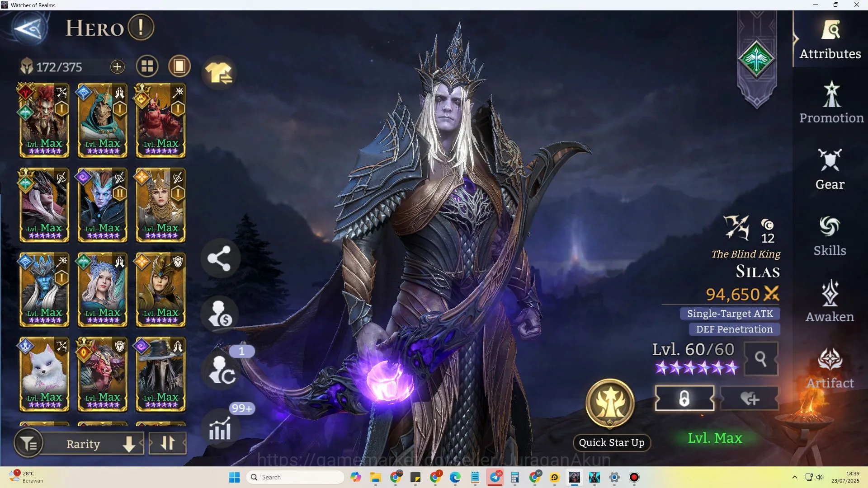Screen dimensions: 868x488
Task: Open the hero filter funnel button
Action: coord(29,444)
